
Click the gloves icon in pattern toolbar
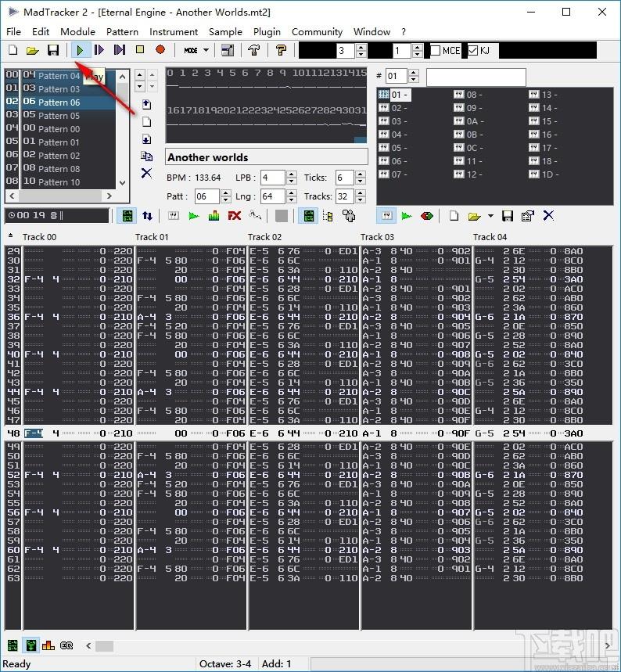(349, 216)
